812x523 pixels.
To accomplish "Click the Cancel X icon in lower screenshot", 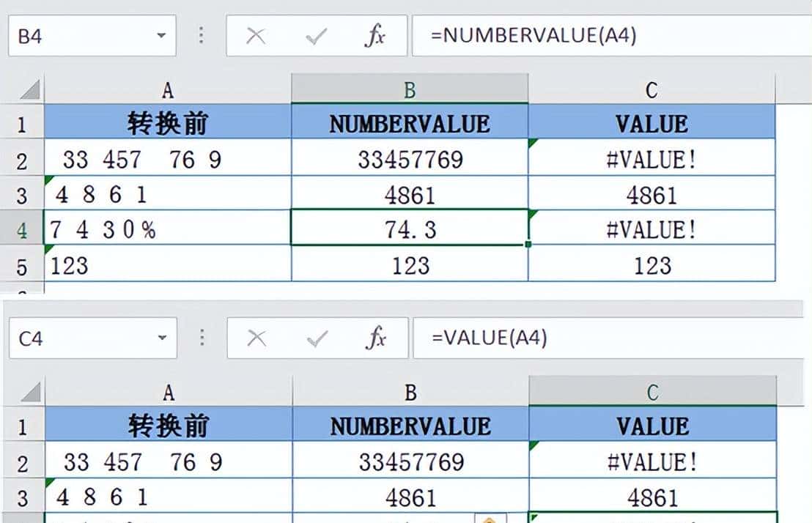I will [256, 338].
